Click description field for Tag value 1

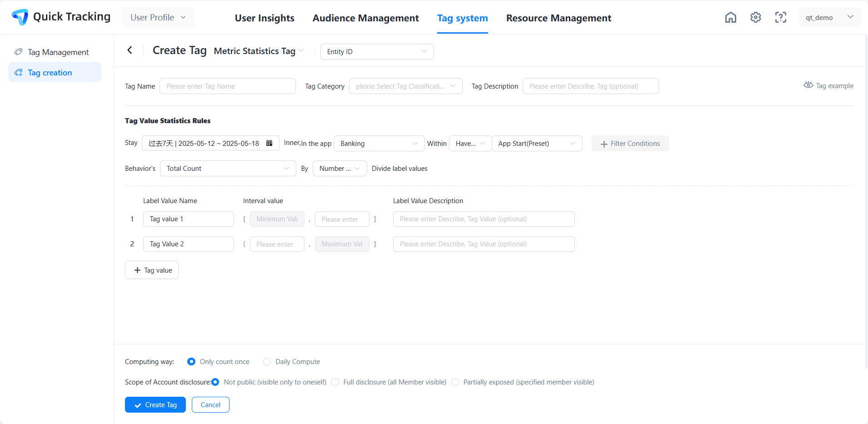[484, 219]
